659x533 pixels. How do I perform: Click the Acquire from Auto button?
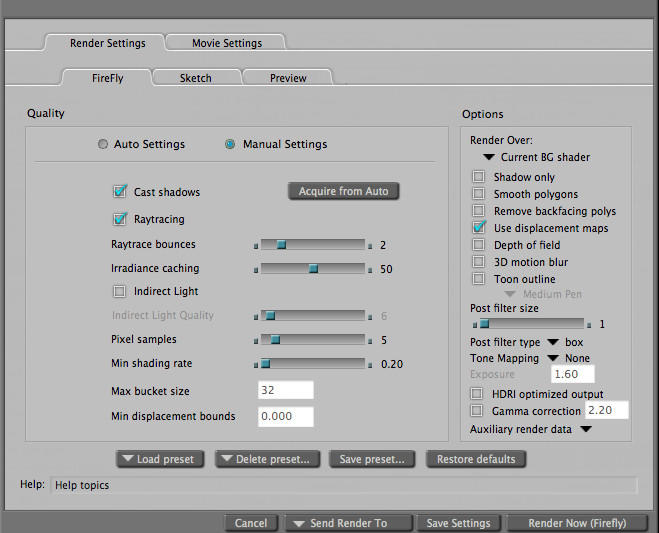pyautogui.click(x=343, y=191)
